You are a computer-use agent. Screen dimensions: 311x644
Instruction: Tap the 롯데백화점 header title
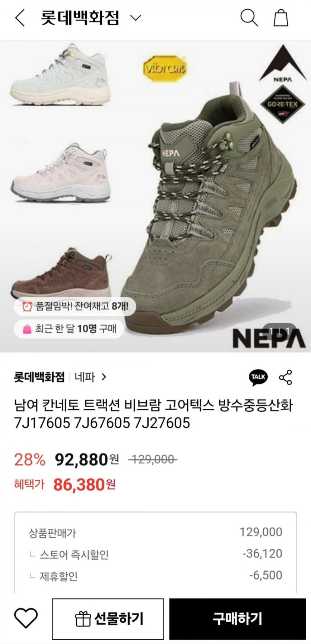coord(80,18)
